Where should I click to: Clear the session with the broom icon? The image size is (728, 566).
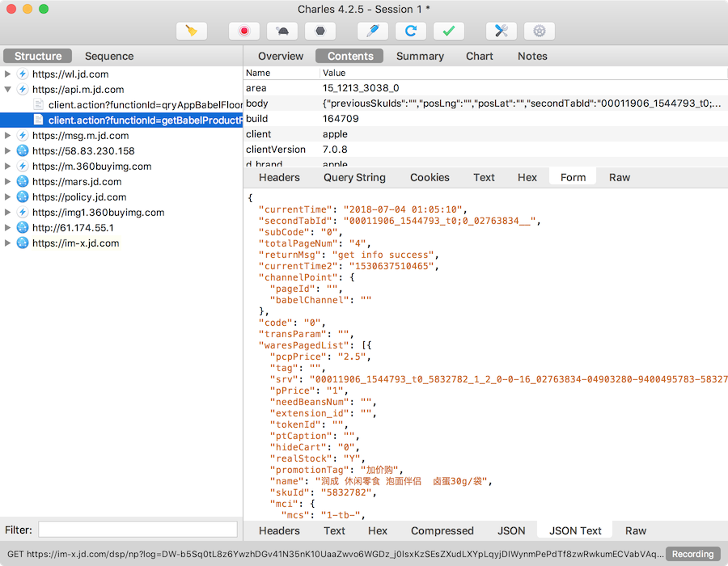(x=191, y=31)
